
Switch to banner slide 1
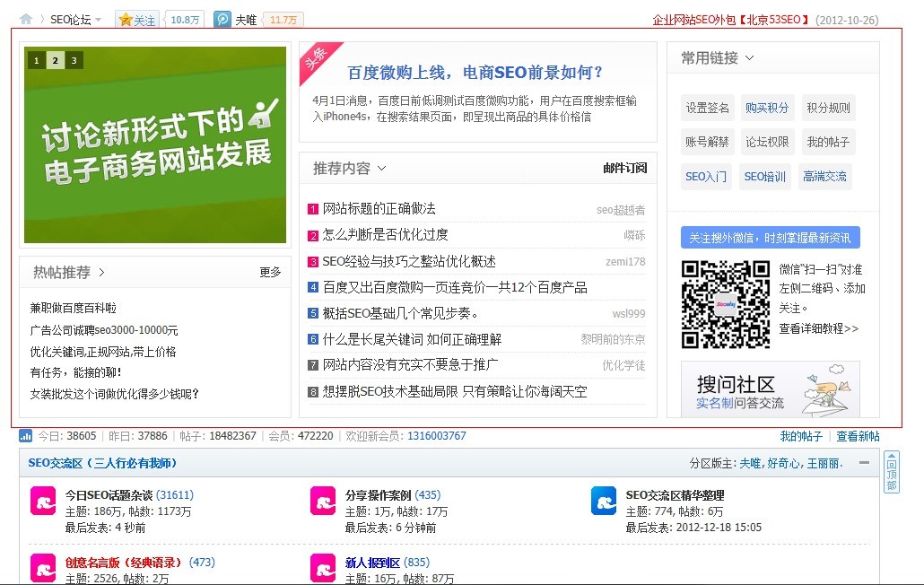pyautogui.click(x=37, y=60)
